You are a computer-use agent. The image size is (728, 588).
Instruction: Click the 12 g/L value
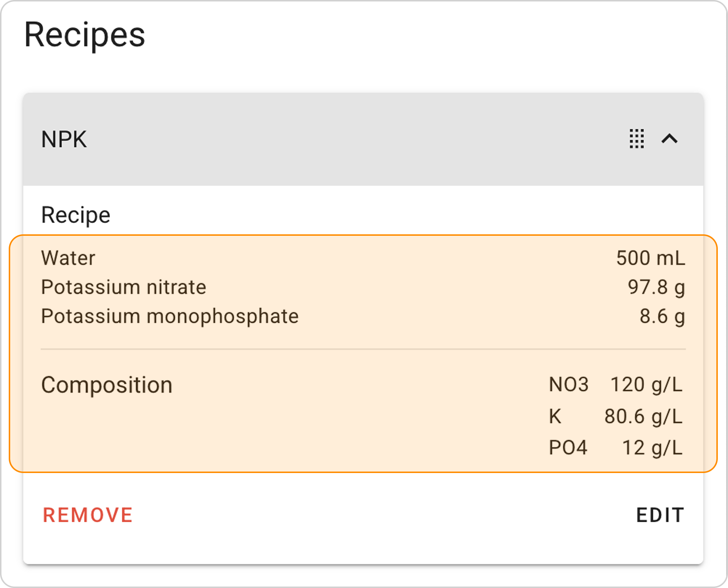point(653,448)
